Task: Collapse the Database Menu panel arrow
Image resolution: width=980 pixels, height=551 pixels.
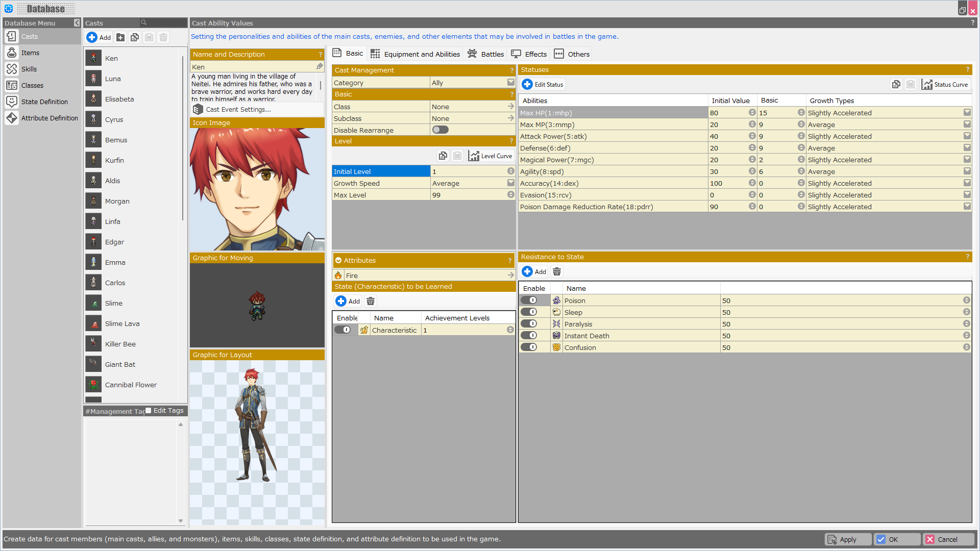Action: [77, 23]
